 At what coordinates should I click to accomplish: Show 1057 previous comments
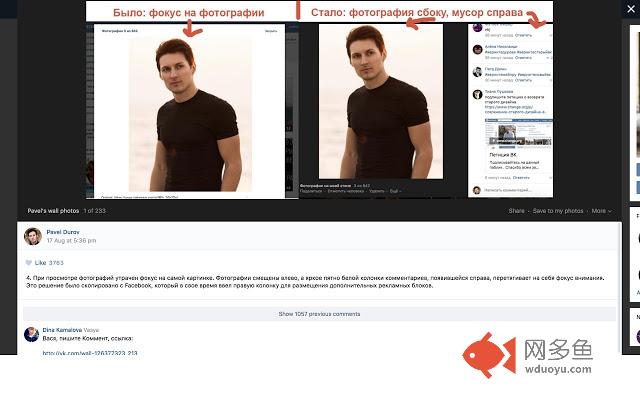[x=319, y=314]
